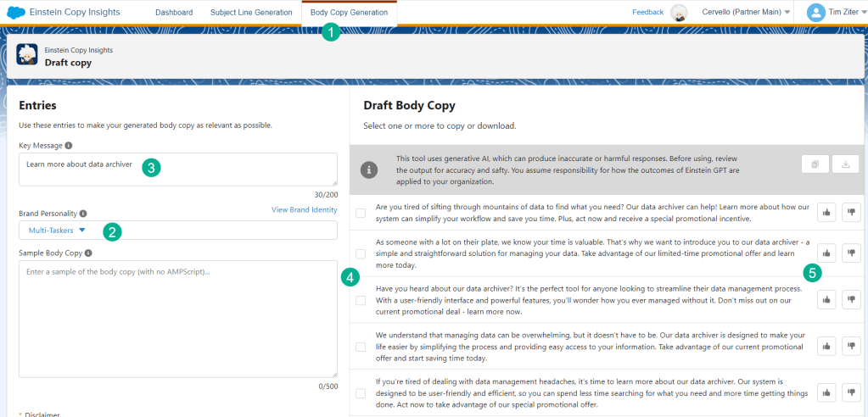Click into the Sample Body Copy text area

click(177, 318)
